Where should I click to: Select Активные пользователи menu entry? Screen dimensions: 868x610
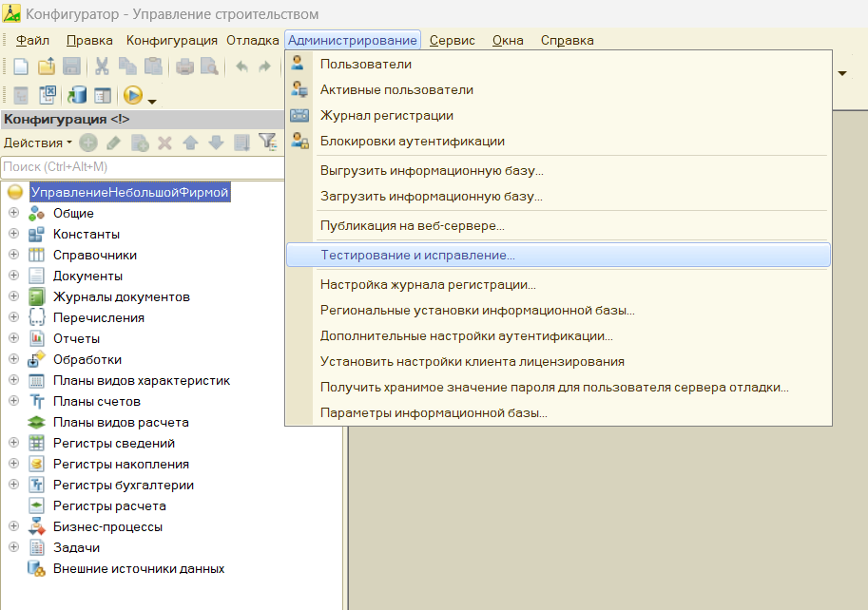pos(559,89)
